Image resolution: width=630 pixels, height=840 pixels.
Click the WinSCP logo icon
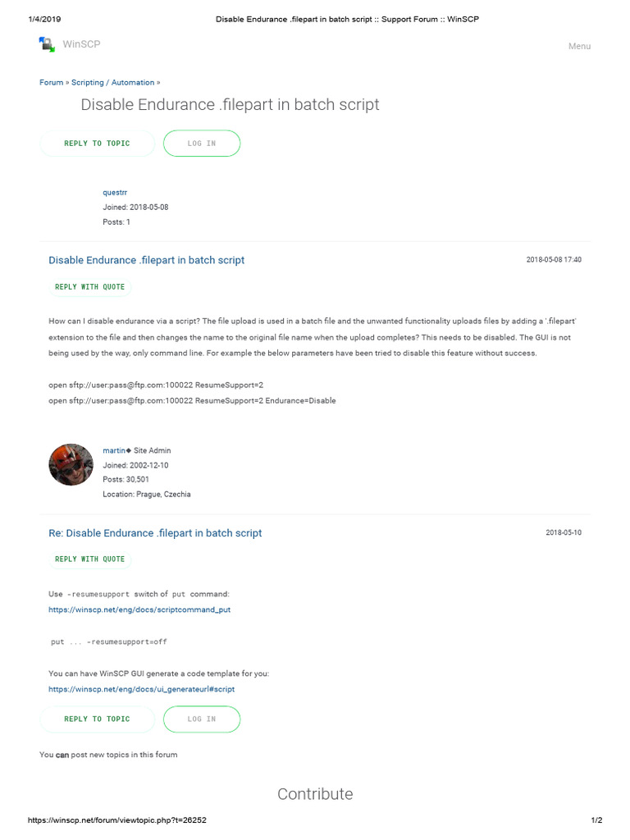(47, 44)
